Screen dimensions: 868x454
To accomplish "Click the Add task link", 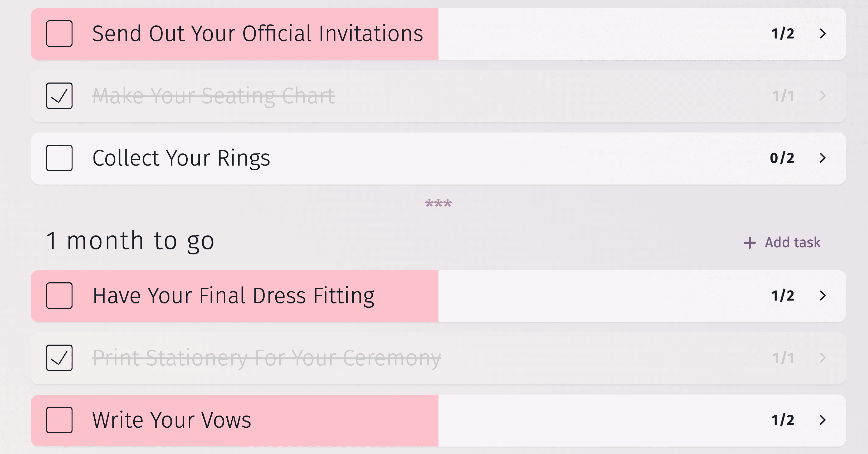I will (x=792, y=243).
